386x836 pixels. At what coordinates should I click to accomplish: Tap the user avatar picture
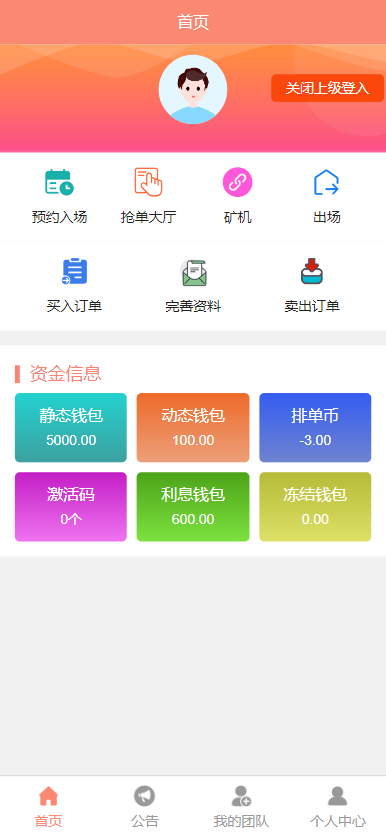(193, 90)
